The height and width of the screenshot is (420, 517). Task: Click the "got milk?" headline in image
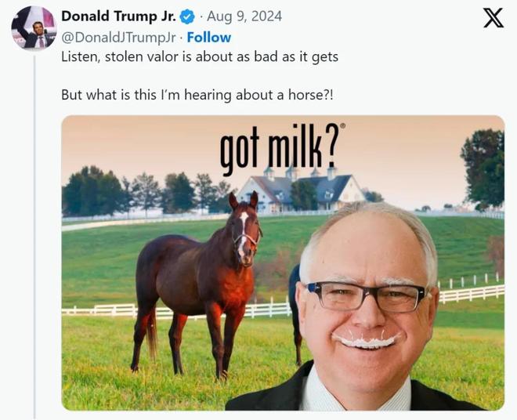click(x=279, y=148)
